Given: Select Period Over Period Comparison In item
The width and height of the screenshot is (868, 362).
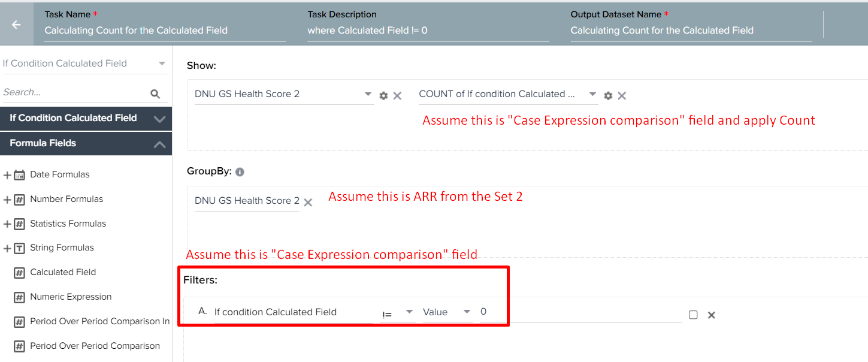Looking at the screenshot, I should point(100,321).
